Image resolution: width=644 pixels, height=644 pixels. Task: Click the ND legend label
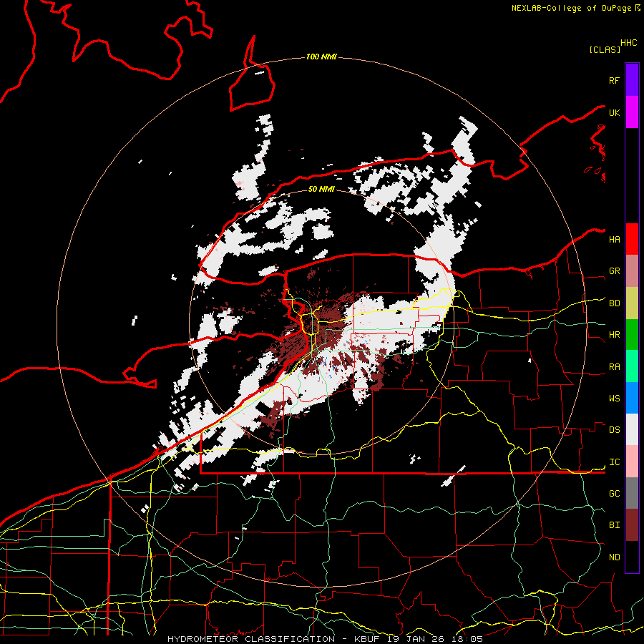pyautogui.click(x=614, y=557)
